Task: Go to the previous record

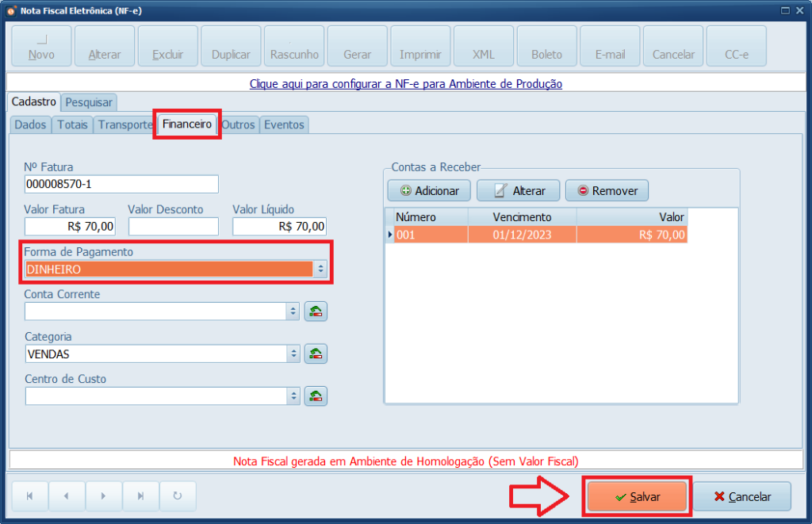Action: coord(67,496)
